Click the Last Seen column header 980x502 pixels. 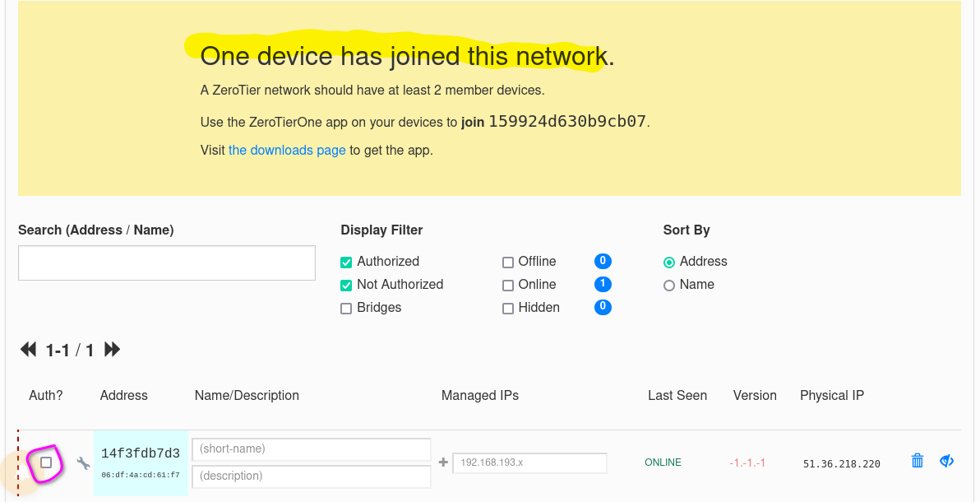point(677,396)
